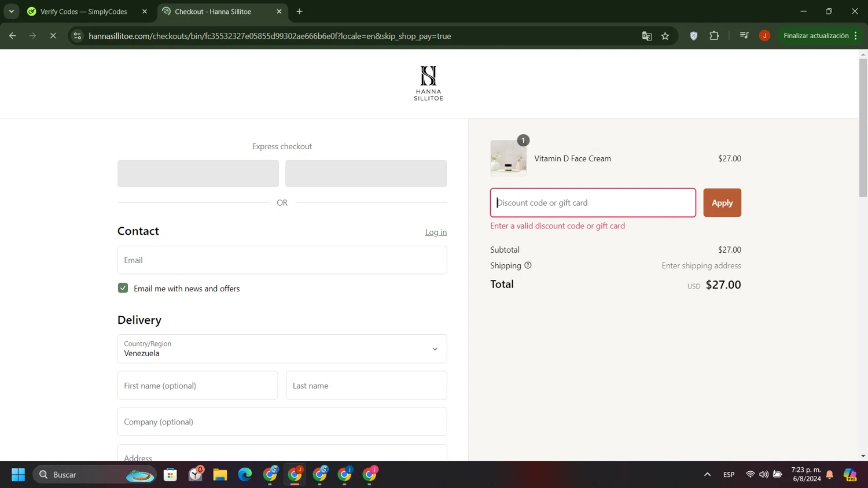The image size is (868, 488).
Task: Open the active Chrome window taskbar icon
Action: pos(295,475)
